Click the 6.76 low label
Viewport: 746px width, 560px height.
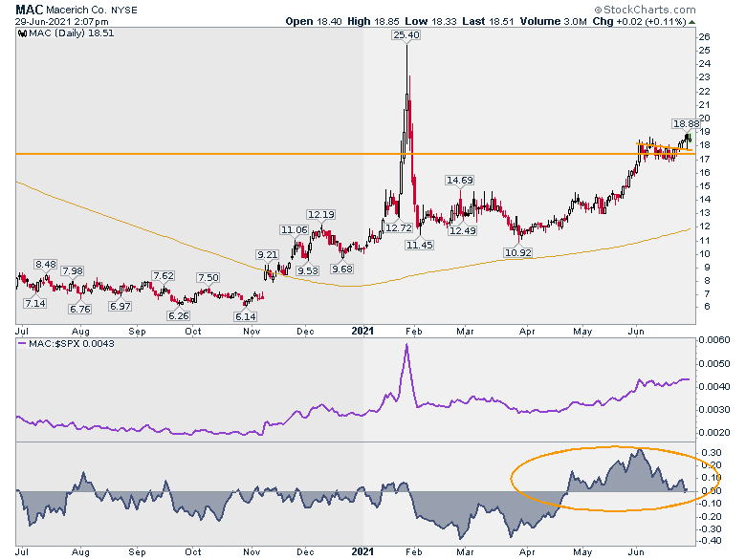coord(80,309)
